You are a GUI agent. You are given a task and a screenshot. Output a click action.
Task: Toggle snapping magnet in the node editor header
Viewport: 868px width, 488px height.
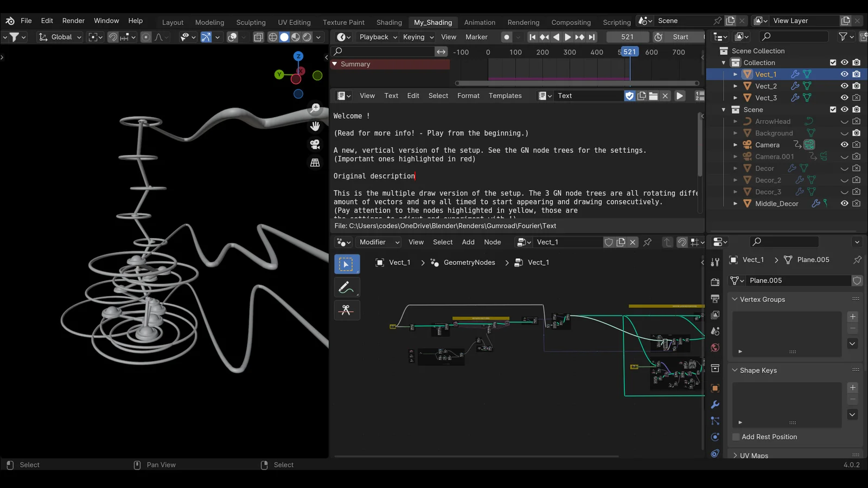(x=682, y=242)
